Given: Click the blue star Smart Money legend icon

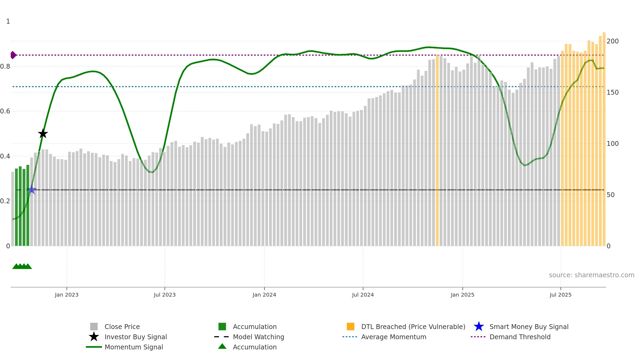Looking at the screenshot, I should click(x=479, y=326).
